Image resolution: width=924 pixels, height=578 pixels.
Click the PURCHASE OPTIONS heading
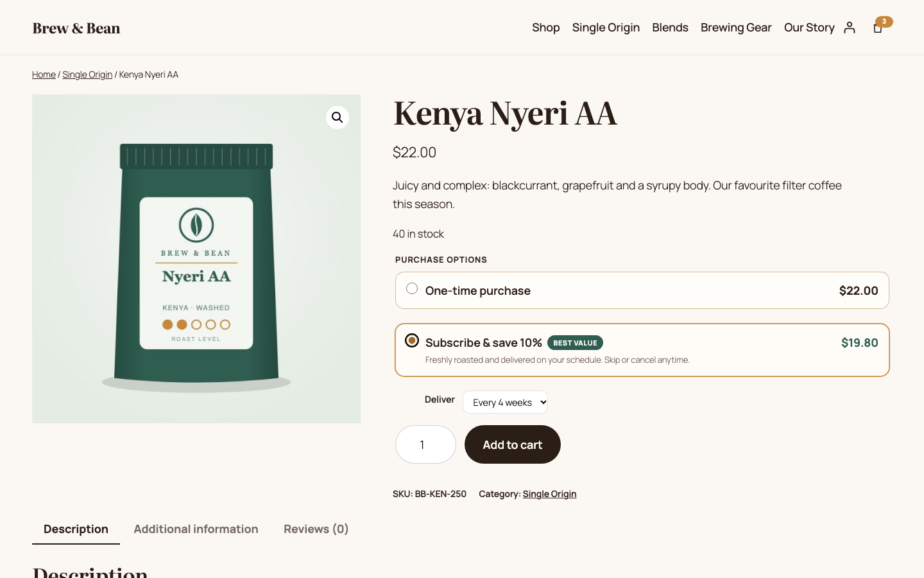(441, 259)
